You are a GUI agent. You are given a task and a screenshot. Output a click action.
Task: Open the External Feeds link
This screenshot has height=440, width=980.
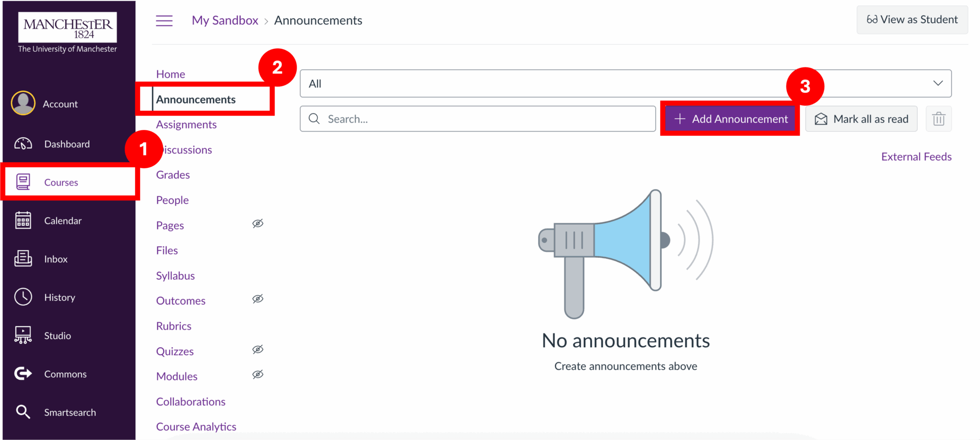916,156
